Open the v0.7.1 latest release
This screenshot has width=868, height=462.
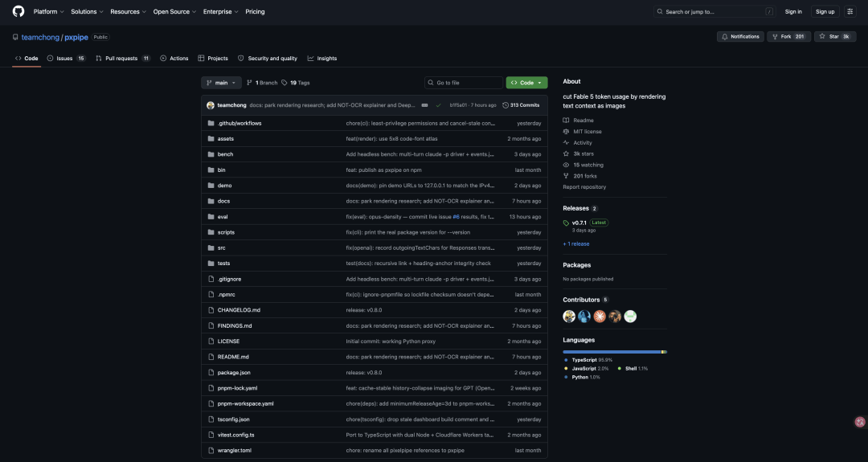coord(579,223)
